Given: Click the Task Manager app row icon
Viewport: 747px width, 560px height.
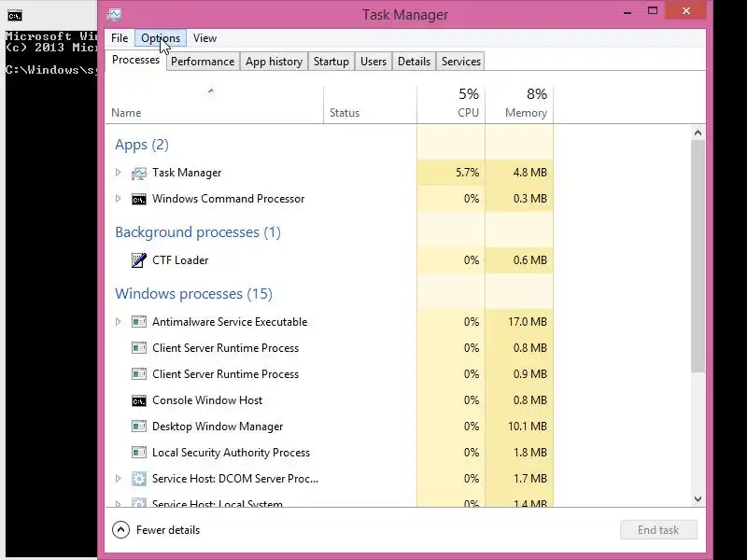Looking at the screenshot, I should coord(138,173).
